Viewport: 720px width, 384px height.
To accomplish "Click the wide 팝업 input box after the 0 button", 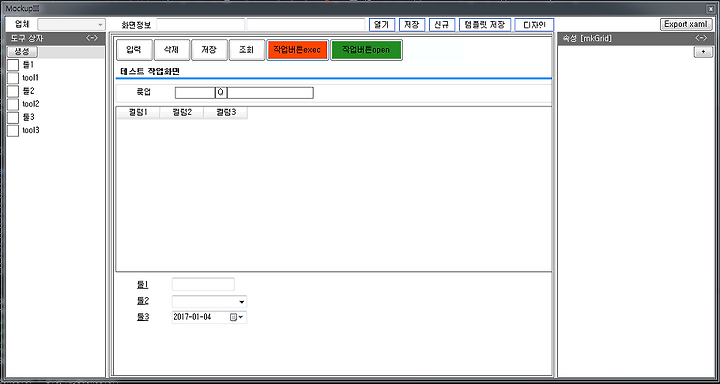I will tap(270, 93).
